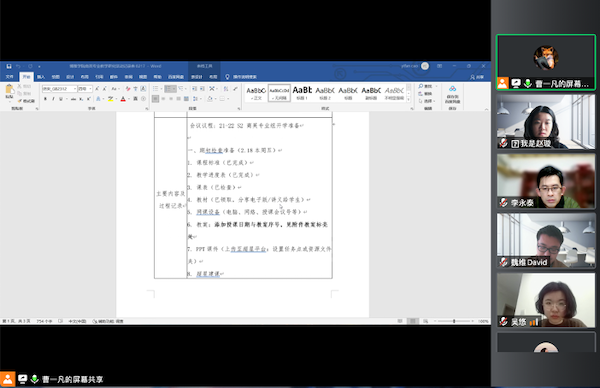Apply the 副标题 (Subtitle) style

click(371, 93)
